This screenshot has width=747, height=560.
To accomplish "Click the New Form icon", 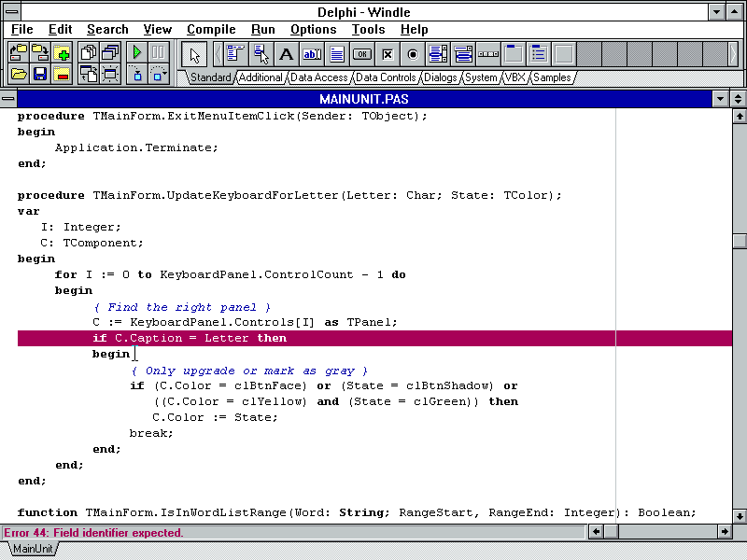I will tap(110, 75).
